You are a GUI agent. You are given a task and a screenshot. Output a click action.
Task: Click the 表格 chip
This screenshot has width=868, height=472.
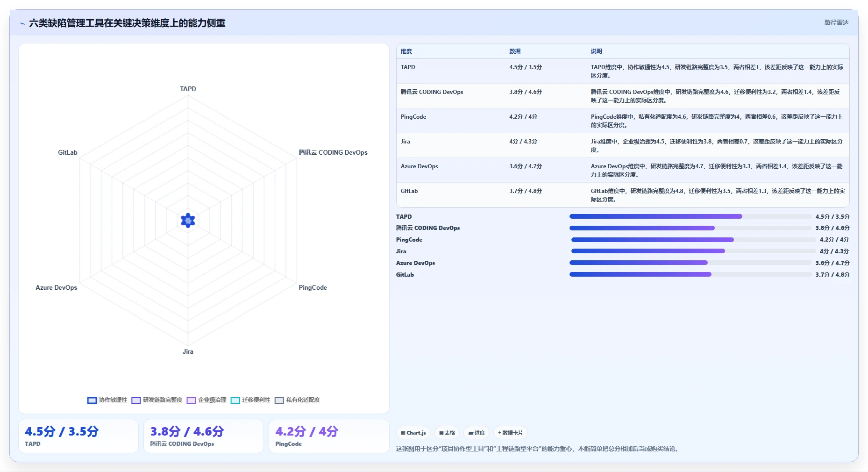(x=447, y=433)
